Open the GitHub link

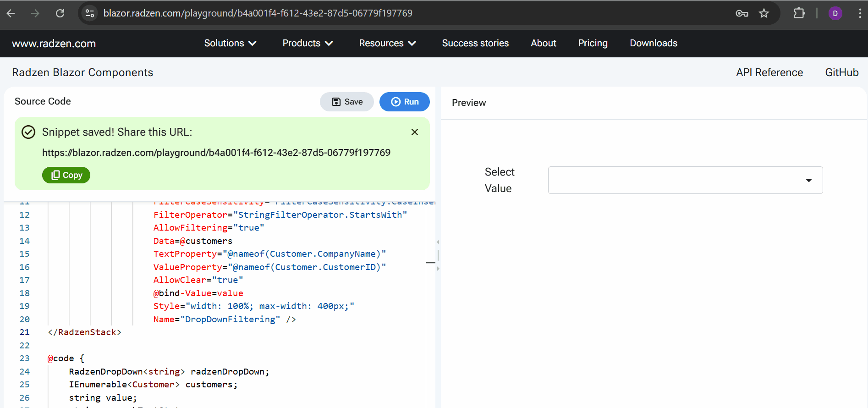tap(841, 72)
